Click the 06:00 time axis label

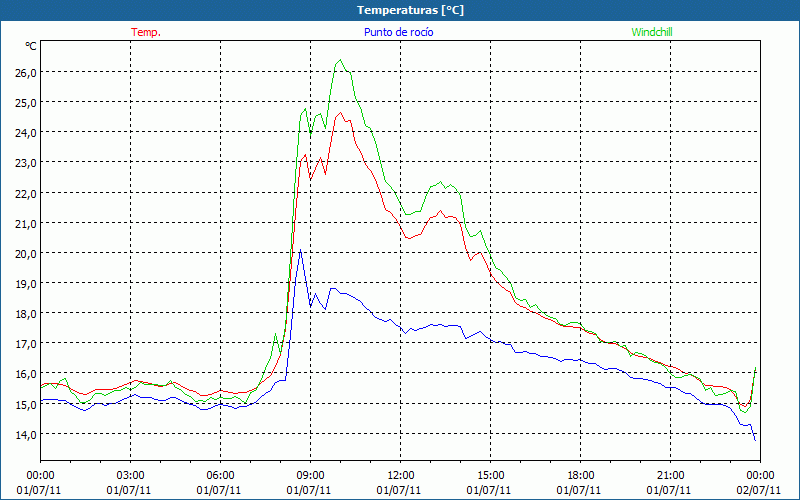click(x=221, y=475)
